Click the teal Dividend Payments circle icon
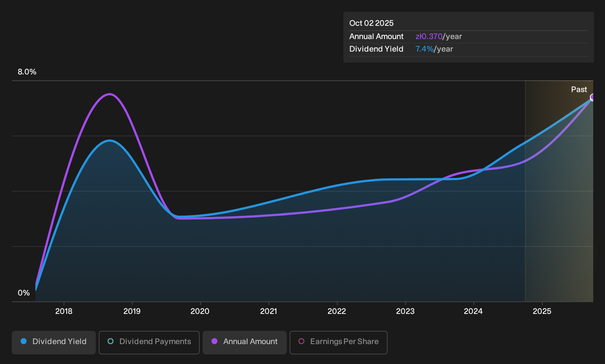Viewport: 605px width, 364px height. point(111,342)
